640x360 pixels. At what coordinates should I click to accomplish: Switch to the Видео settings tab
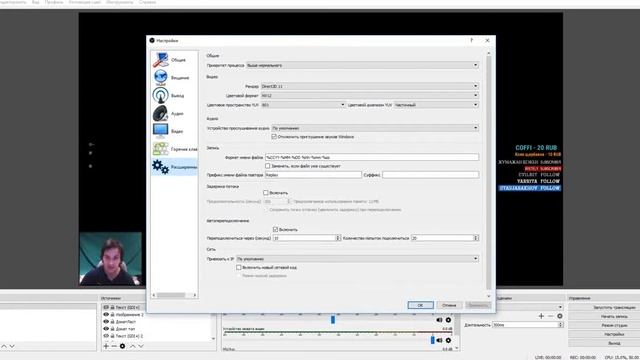tap(174, 131)
